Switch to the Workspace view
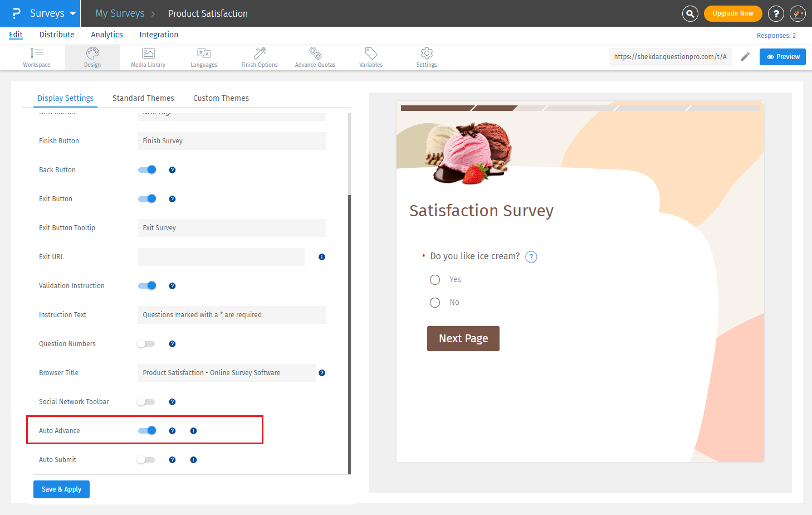 tap(37, 57)
